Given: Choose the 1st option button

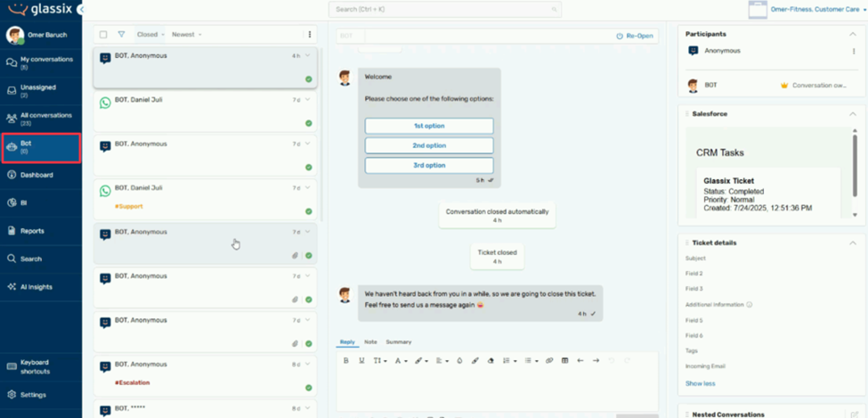Looking at the screenshot, I should 429,126.
